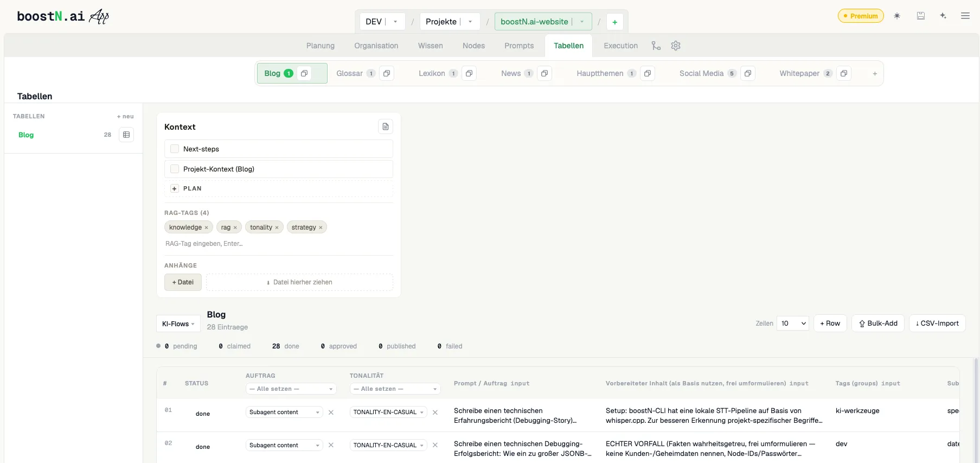Open the hamburger menu in header
The image size is (980, 463).
pos(965,16)
